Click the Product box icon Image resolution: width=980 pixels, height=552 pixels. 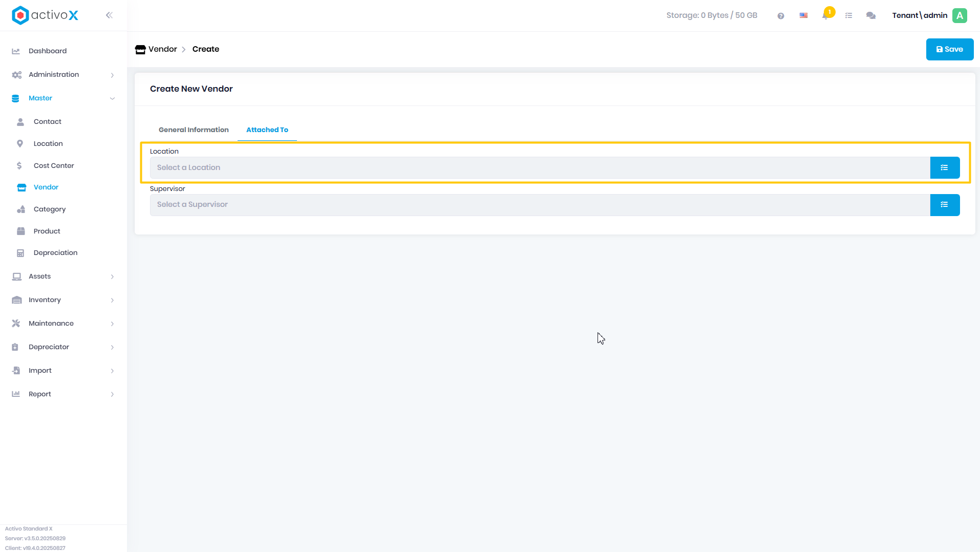21,231
